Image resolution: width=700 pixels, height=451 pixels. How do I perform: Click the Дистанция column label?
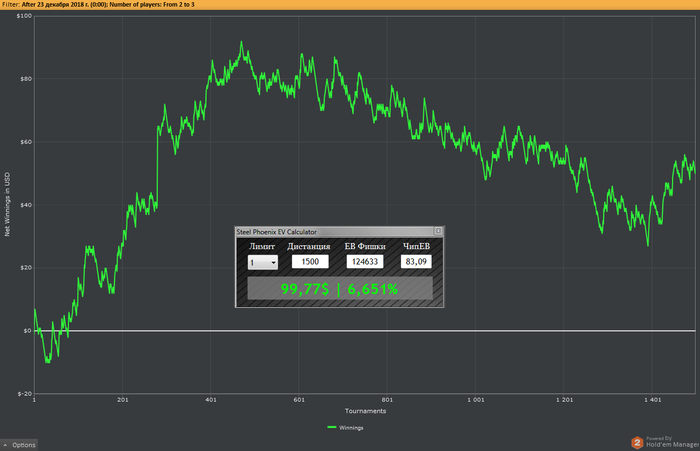coord(309,246)
